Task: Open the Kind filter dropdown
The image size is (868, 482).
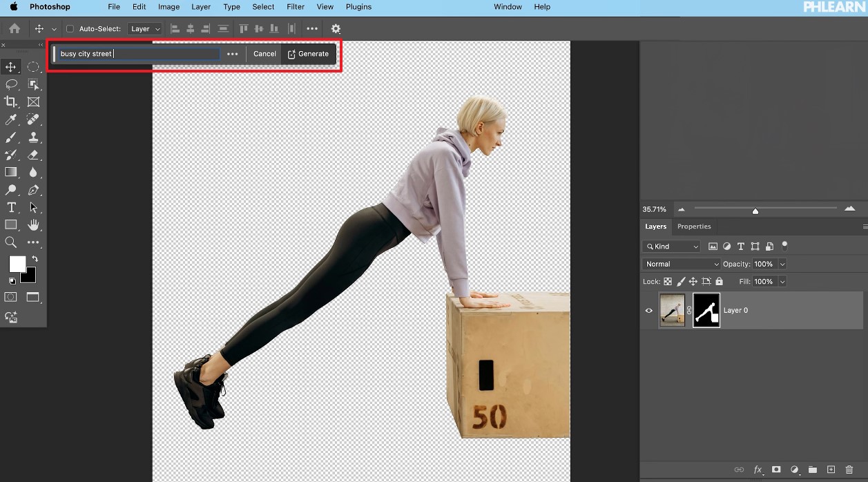Action: pyautogui.click(x=671, y=247)
